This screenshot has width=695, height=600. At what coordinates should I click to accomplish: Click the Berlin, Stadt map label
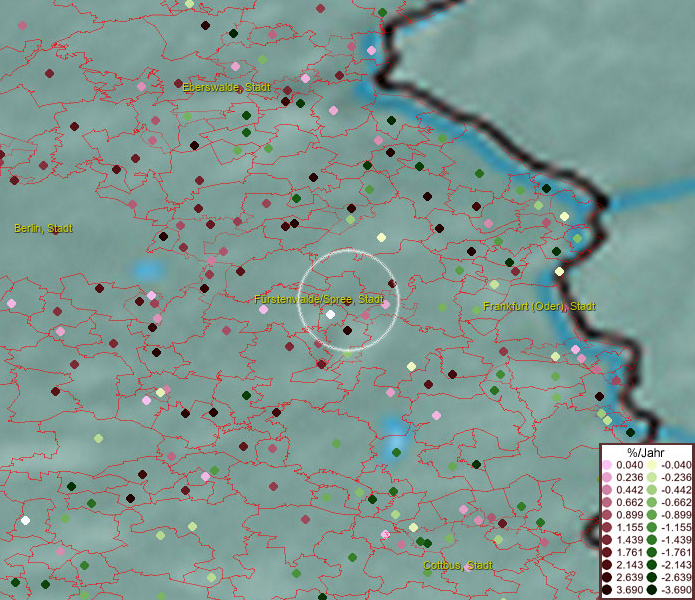(x=43, y=228)
